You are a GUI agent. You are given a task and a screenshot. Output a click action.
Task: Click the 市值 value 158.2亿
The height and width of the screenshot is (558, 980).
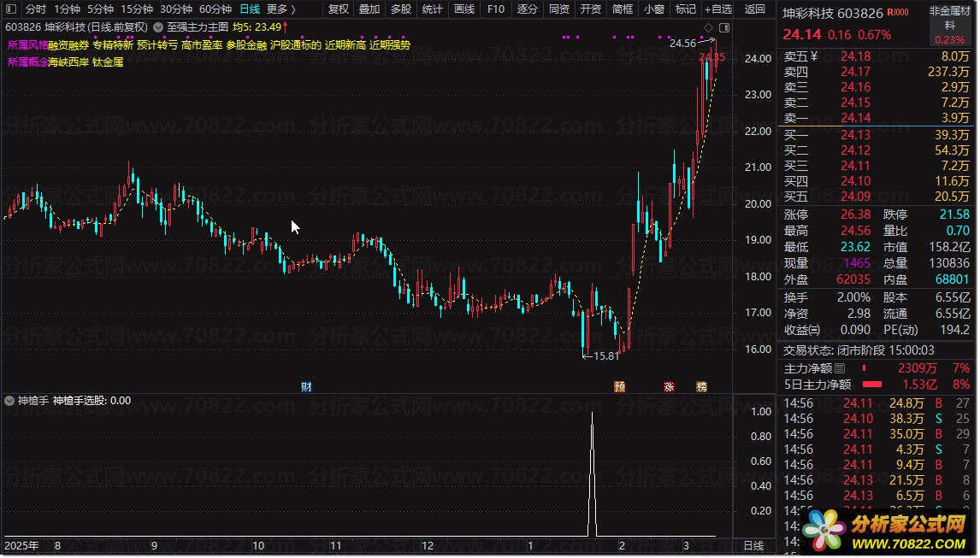pyautogui.click(x=949, y=247)
